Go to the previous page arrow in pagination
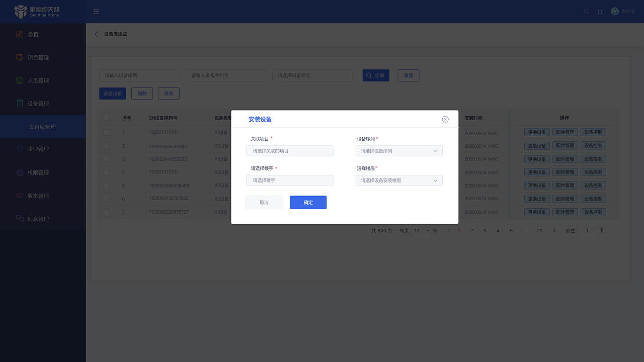This screenshot has width=644, height=362. tap(449, 231)
